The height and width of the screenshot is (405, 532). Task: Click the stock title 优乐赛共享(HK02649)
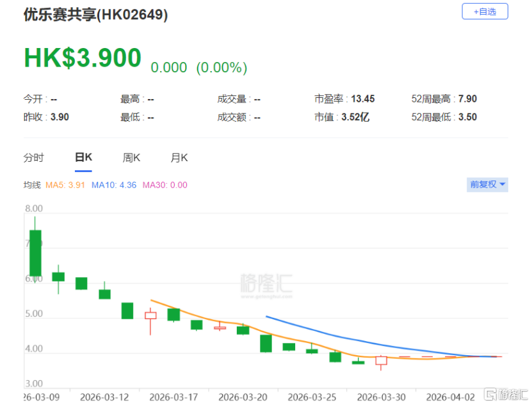click(x=95, y=15)
